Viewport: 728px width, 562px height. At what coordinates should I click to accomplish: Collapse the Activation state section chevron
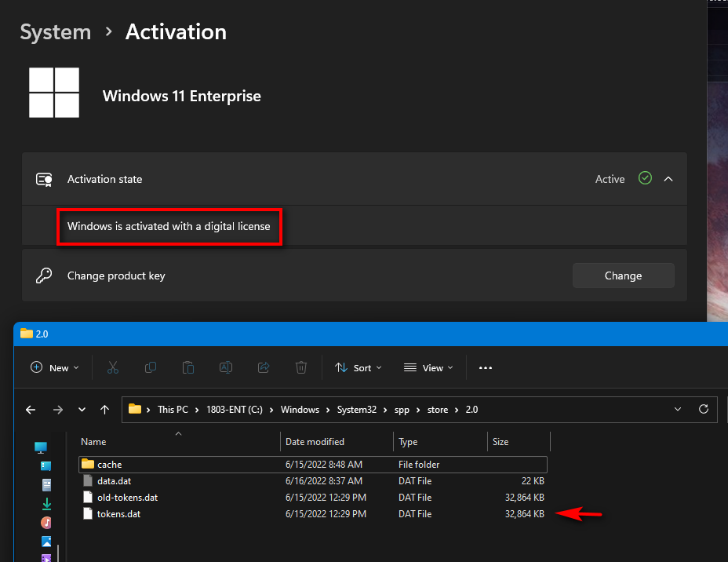pyautogui.click(x=668, y=179)
